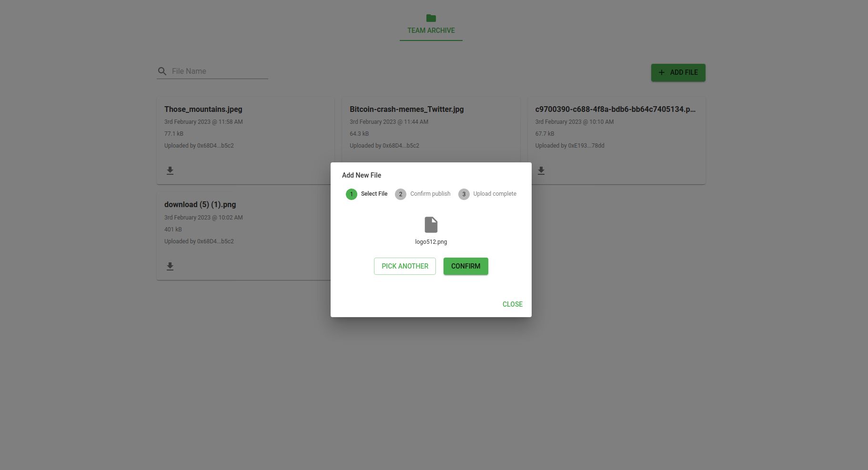Click the Select File step label
Viewport: 868px width, 470px height.
(x=374, y=194)
